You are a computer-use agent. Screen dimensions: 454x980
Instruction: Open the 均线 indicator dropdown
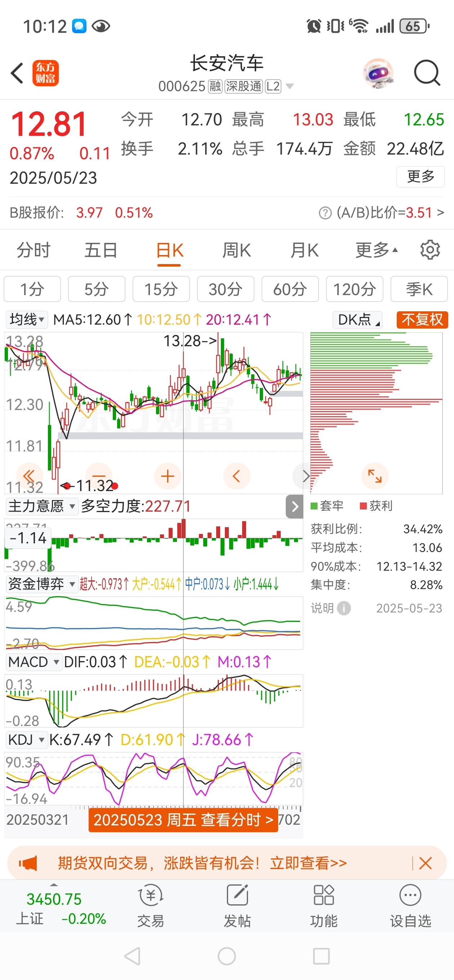(x=27, y=320)
